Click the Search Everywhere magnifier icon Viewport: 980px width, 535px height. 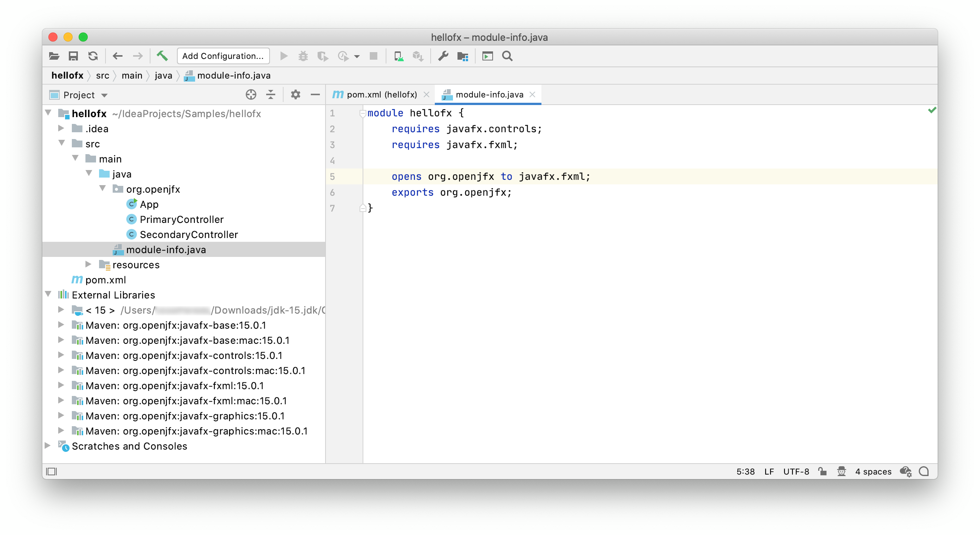(x=507, y=56)
